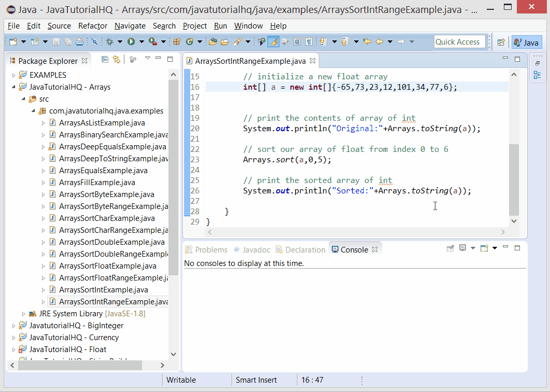Viewport: 550px width, 392px height.
Task: Open dropdown next to Debug icon
Action: (x=120, y=42)
